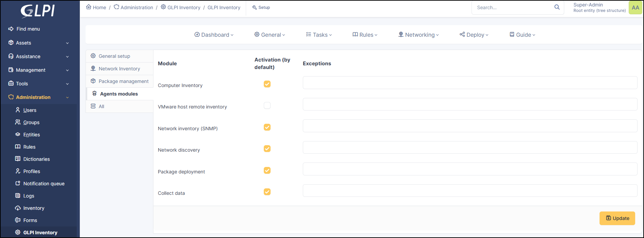This screenshot has width=644, height=238.
Task: Click the search magnifier icon
Action: [557, 7]
